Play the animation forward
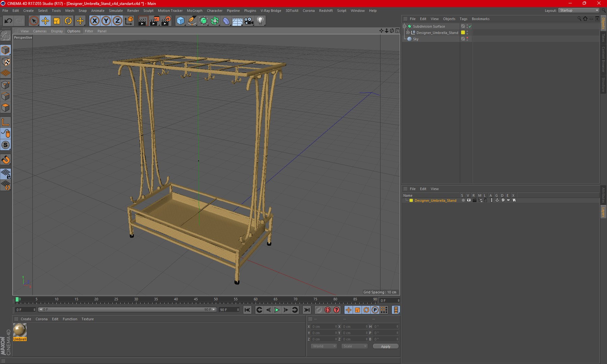Screen dimensions: 607x364 [x=277, y=310]
